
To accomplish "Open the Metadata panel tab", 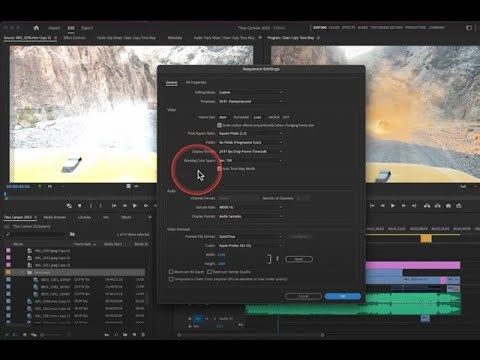I will point(175,38).
